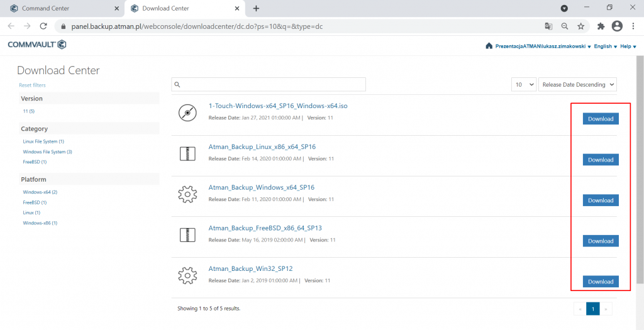
Task: Click the disc icon for 1-Touch-Windows ISO
Action: [187, 113]
